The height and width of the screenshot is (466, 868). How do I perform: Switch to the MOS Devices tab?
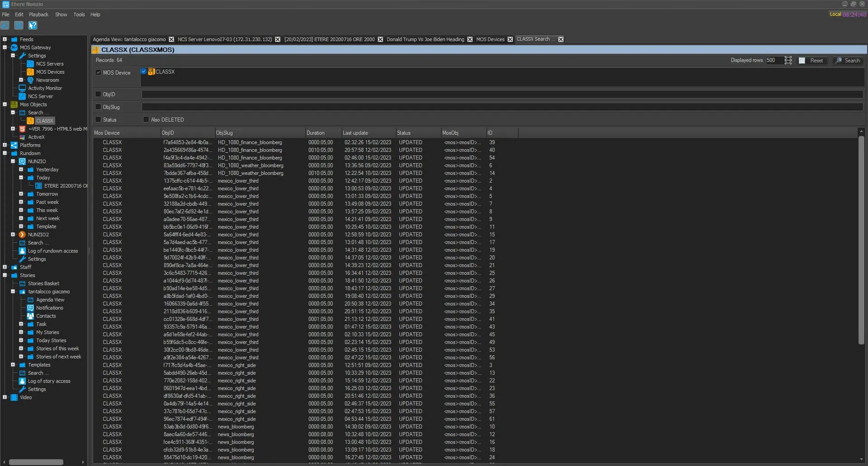pos(490,39)
